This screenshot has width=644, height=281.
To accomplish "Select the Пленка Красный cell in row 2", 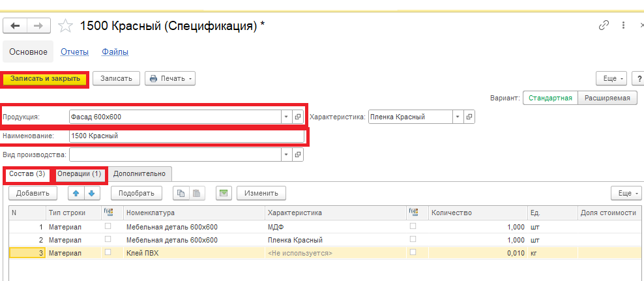I will (x=335, y=240).
